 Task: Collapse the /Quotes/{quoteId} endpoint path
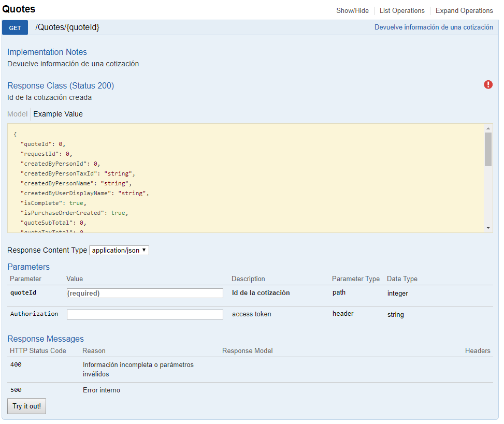67,27
